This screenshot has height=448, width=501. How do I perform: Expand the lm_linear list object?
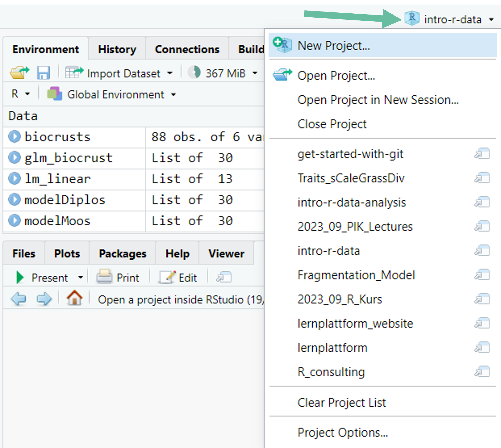14,179
